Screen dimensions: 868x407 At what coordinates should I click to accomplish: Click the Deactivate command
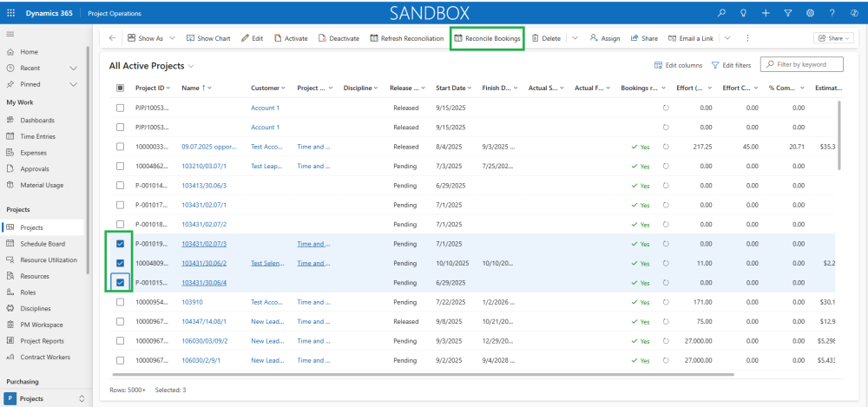click(x=339, y=38)
